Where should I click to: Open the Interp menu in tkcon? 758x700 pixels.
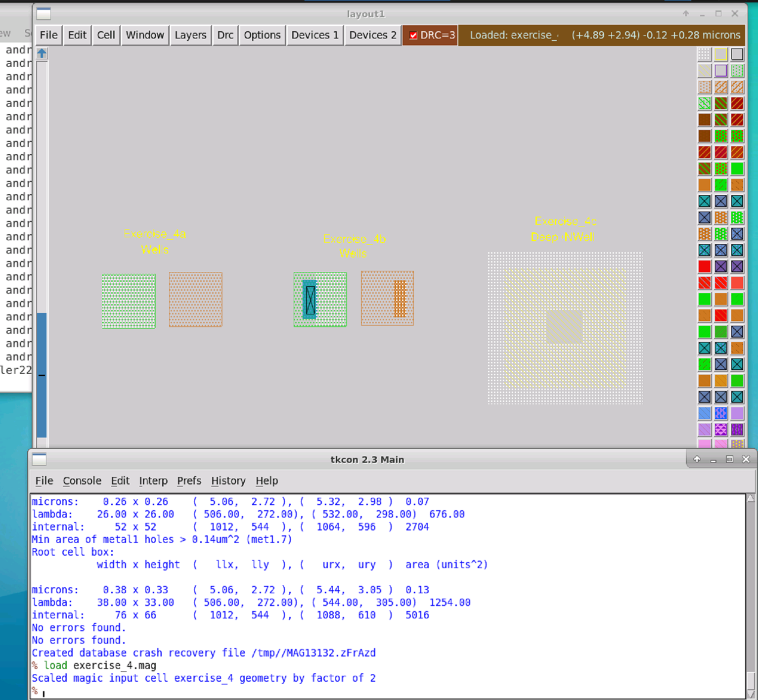point(153,481)
